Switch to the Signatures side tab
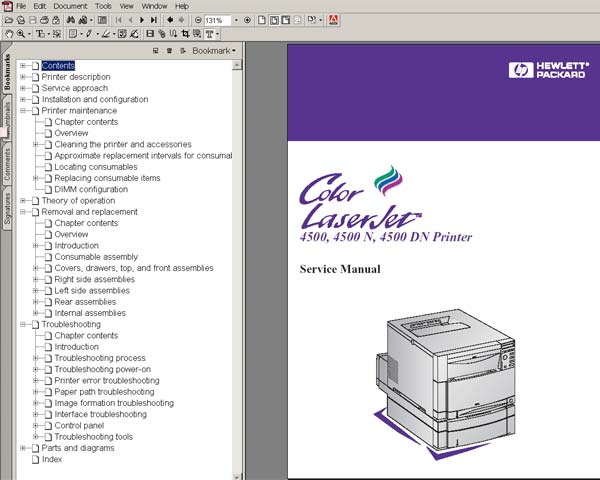 (7, 209)
